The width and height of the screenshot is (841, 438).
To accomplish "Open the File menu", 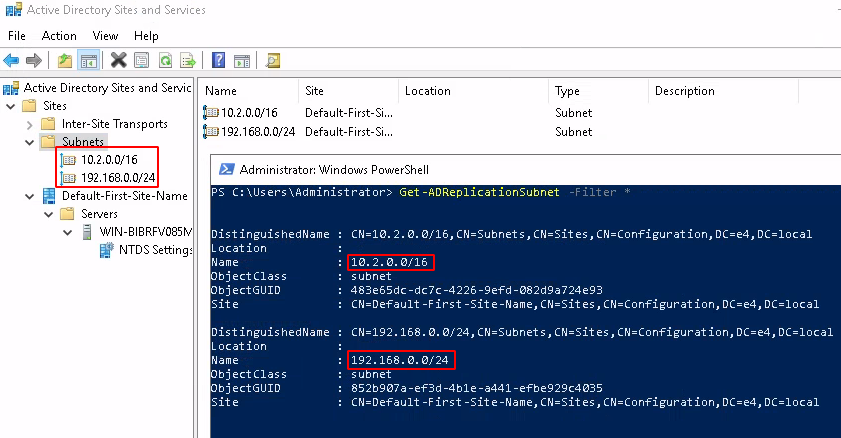I will [17, 36].
